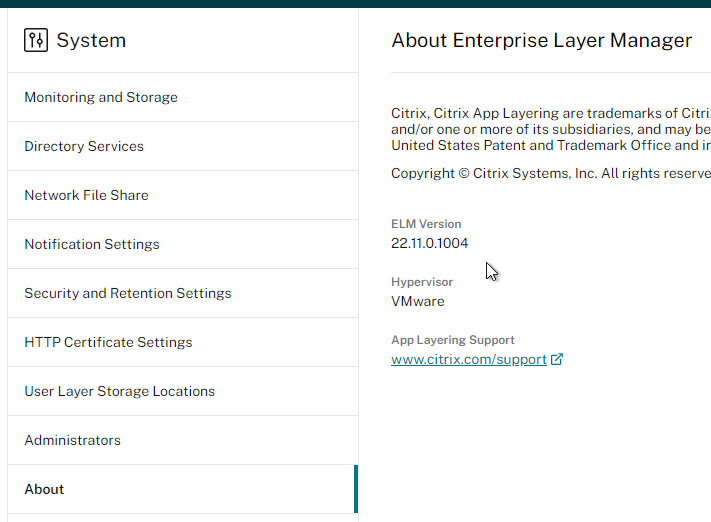Select HTTP Certificate Settings
The height and width of the screenshot is (522, 711).
[x=183, y=342]
